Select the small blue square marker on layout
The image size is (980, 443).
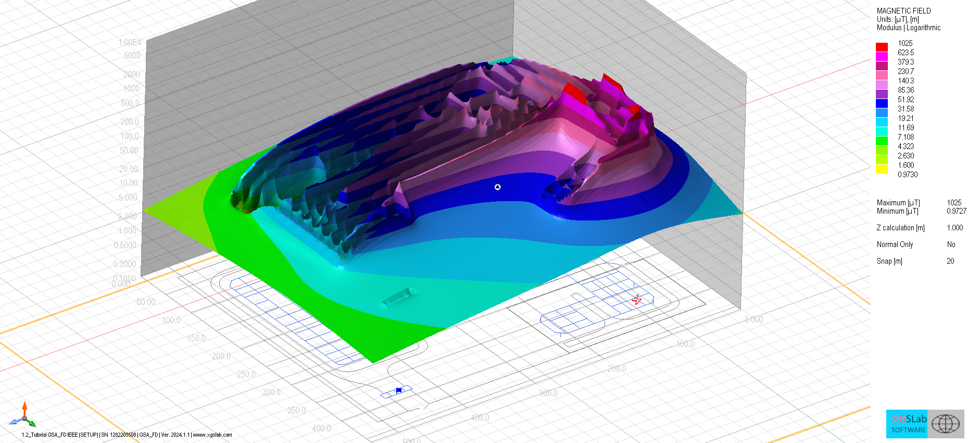[x=399, y=390]
